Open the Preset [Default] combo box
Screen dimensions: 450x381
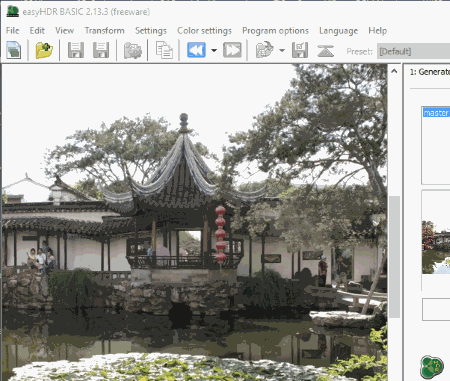coord(413,51)
